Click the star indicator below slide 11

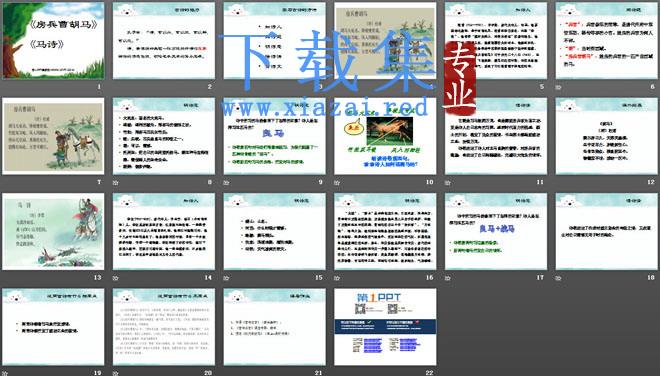447,183
